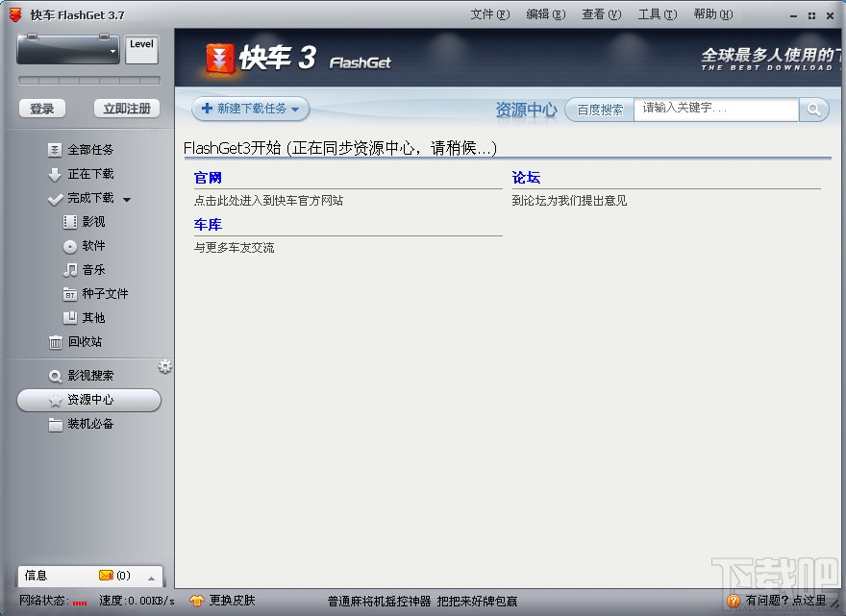
Task: Click 点击此处进入到快车官方网站 description text
Action: point(268,201)
